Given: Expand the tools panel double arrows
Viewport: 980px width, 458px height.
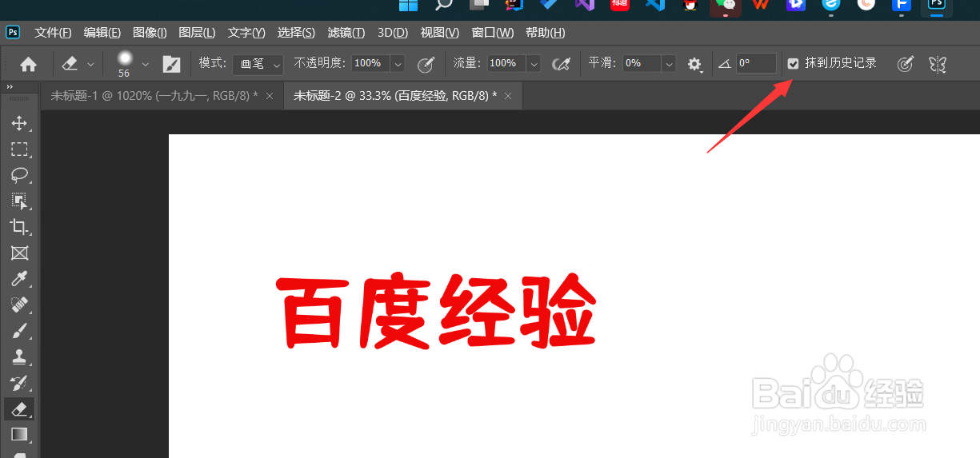Looking at the screenshot, I should (x=10, y=87).
